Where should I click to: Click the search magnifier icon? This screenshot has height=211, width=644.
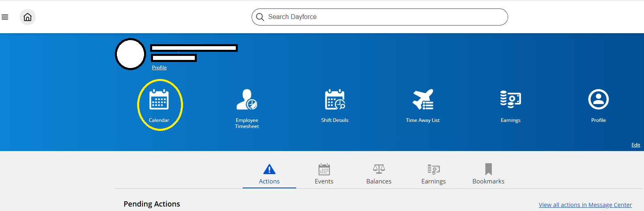point(260,17)
